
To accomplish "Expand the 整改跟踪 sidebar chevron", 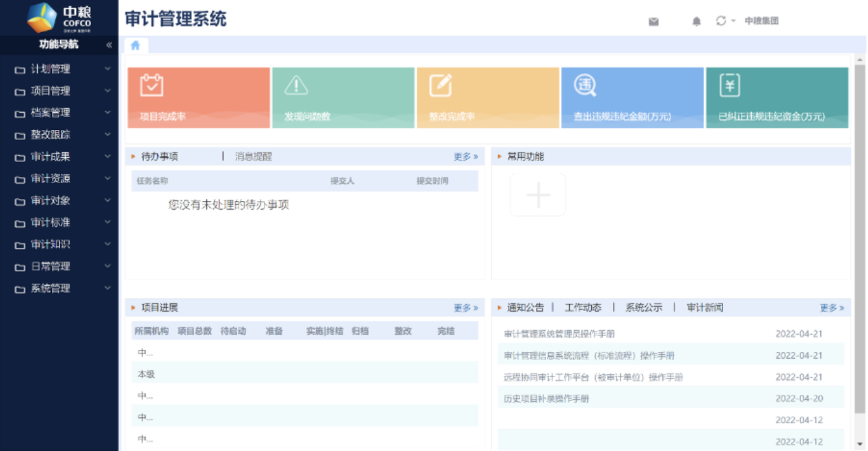I will 107,135.
